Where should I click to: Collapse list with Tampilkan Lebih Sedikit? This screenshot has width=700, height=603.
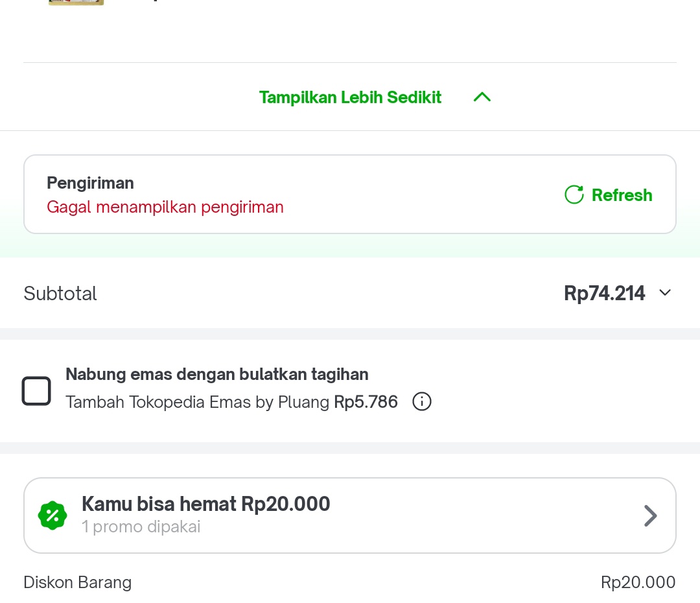point(350,97)
